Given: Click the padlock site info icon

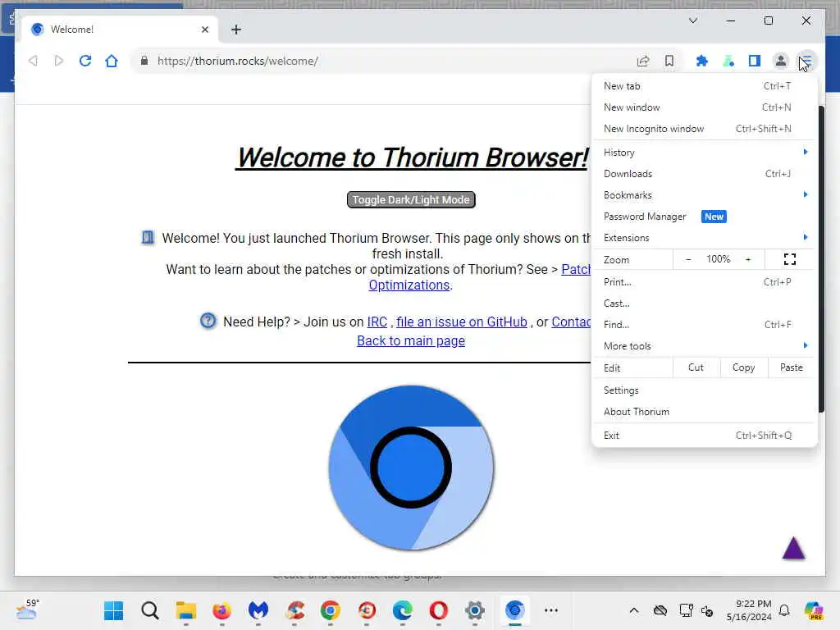Looking at the screenshot, I should 144,61.
